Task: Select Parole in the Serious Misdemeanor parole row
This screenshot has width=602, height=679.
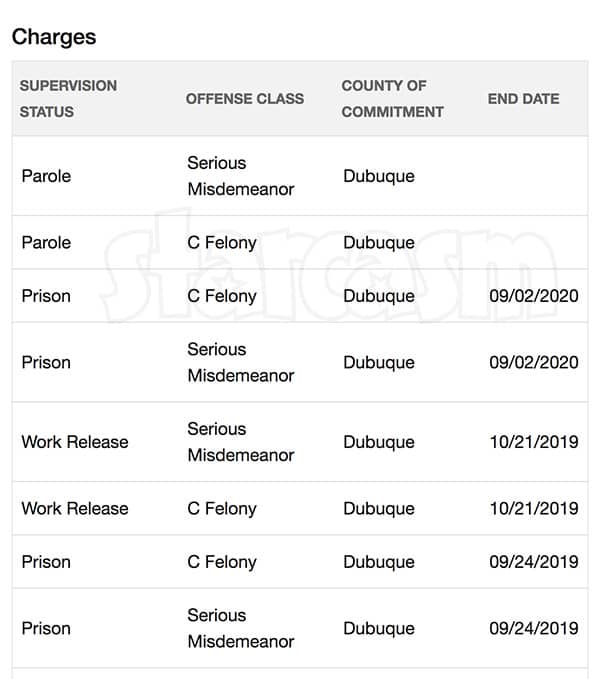Action: (x=46, y=176)
